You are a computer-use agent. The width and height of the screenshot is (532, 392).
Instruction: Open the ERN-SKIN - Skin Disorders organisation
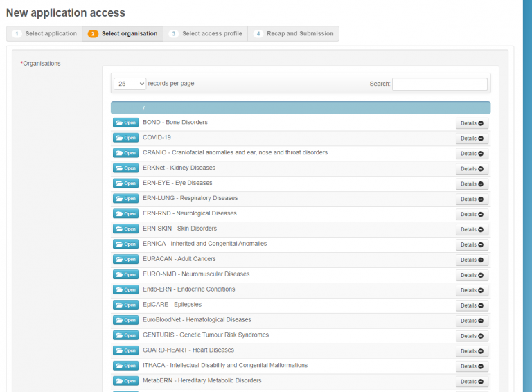(125, 229)
